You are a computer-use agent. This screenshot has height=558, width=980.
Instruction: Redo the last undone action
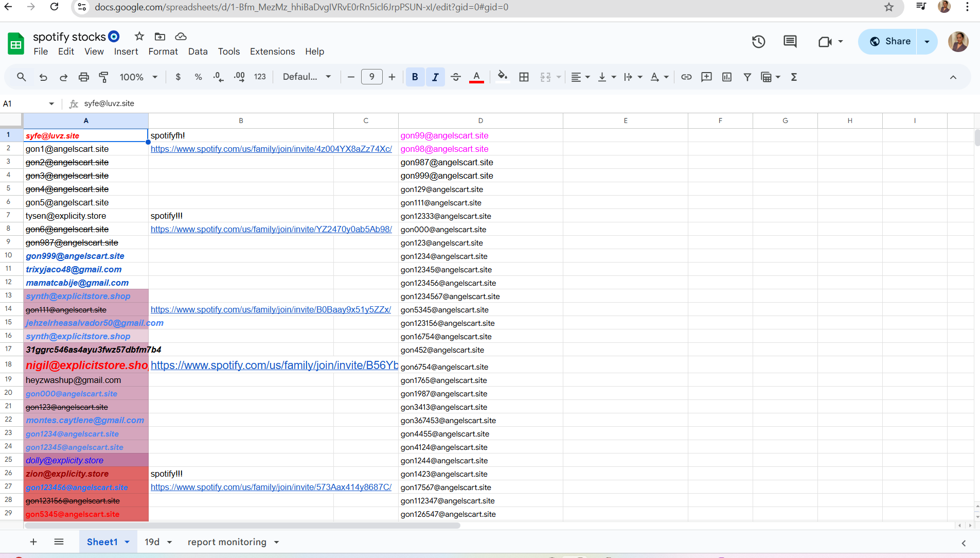pyautogui.click(x=64, y=77)
